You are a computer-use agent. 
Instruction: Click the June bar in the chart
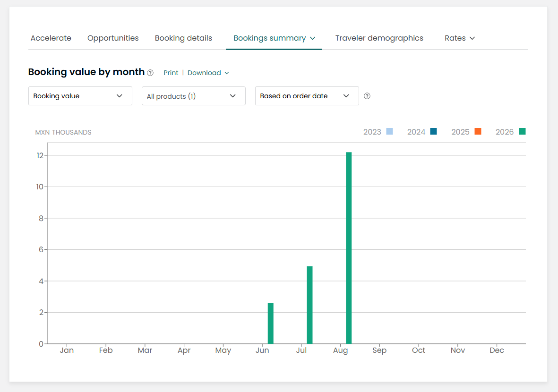click(270, 324)
